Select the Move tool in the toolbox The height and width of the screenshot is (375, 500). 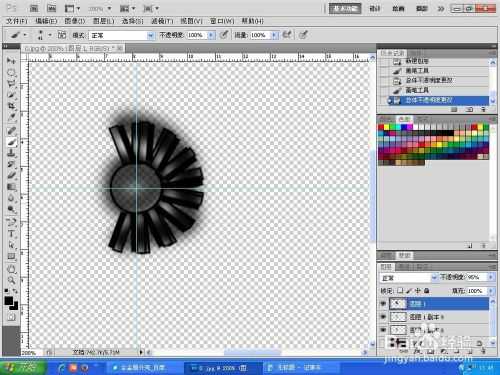(11, 61)
